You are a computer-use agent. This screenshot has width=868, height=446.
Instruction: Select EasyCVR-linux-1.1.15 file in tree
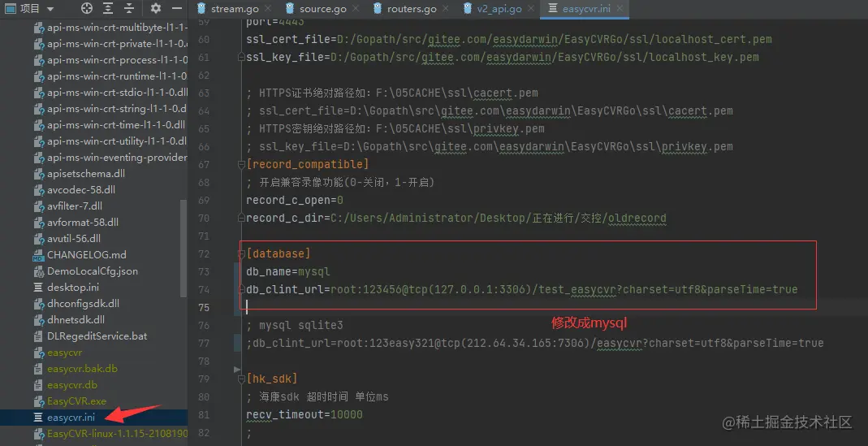(118, 433)
